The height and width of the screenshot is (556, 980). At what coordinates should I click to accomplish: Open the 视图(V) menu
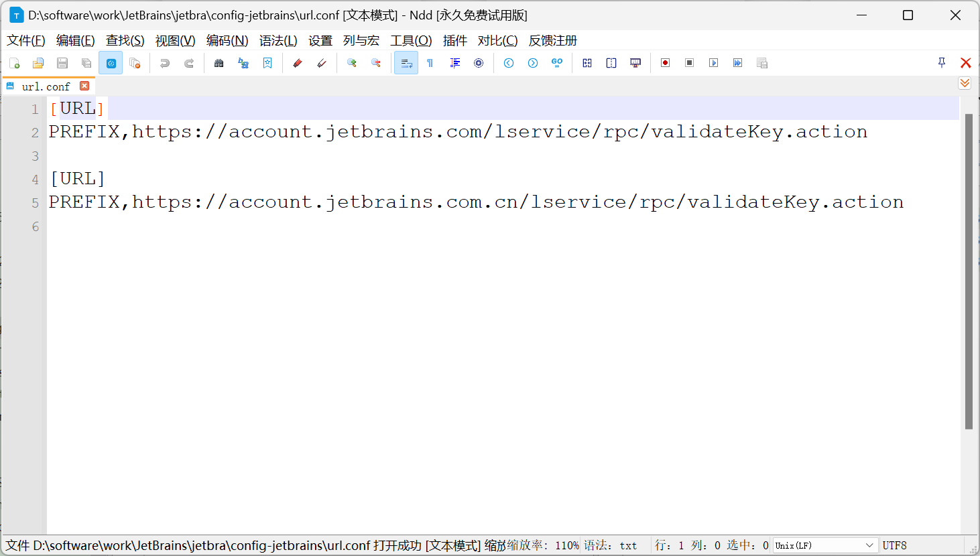coord(176,41)
